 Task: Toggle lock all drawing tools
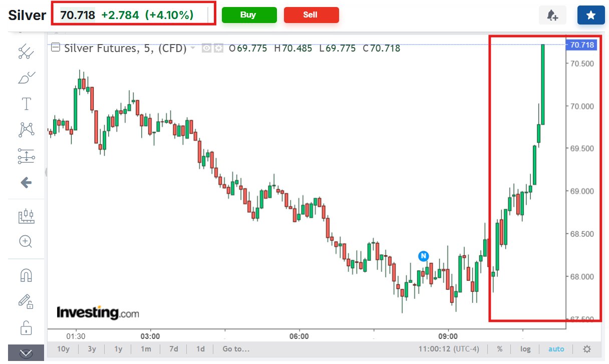click(26, 327)
